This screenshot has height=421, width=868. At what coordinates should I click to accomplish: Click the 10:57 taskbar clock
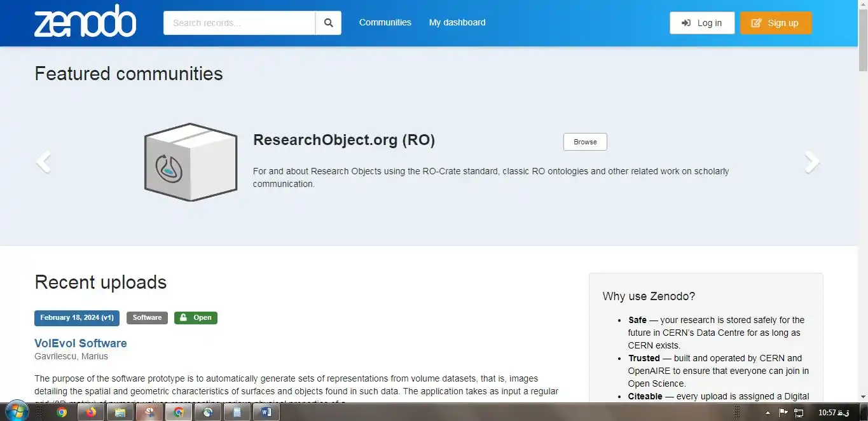point(834,412)
